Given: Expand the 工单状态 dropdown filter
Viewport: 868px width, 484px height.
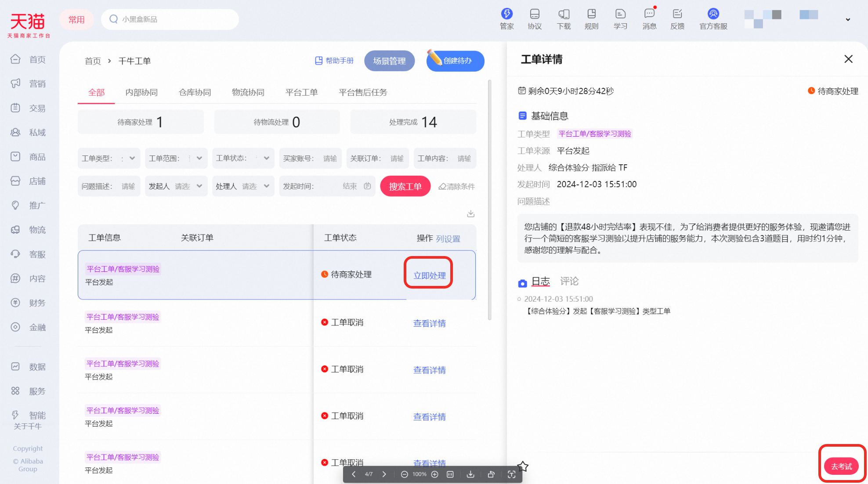Looking at the screenshot, I should [243, 158].
